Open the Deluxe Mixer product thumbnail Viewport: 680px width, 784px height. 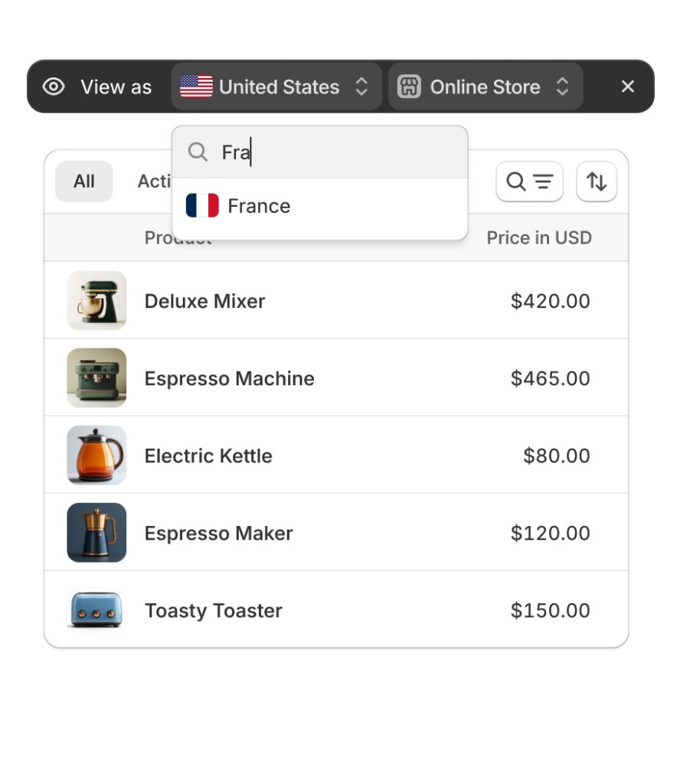click(96, 300)
